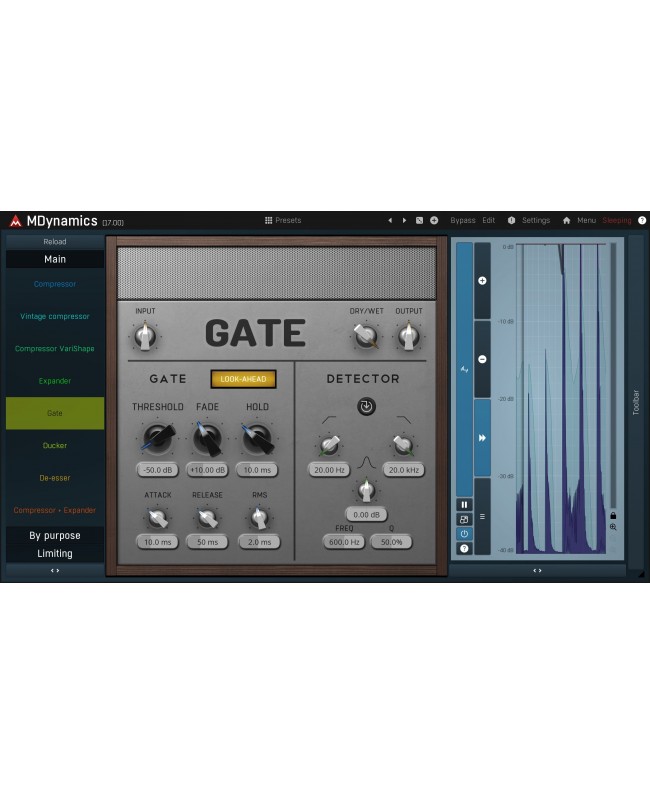Choose the Compressor device
This screenshot has height=794, width=650.
click(x=55, y=284)
